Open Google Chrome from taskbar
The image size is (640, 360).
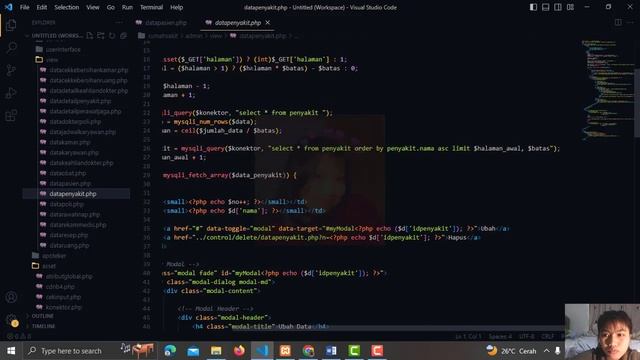click(308, 351)
